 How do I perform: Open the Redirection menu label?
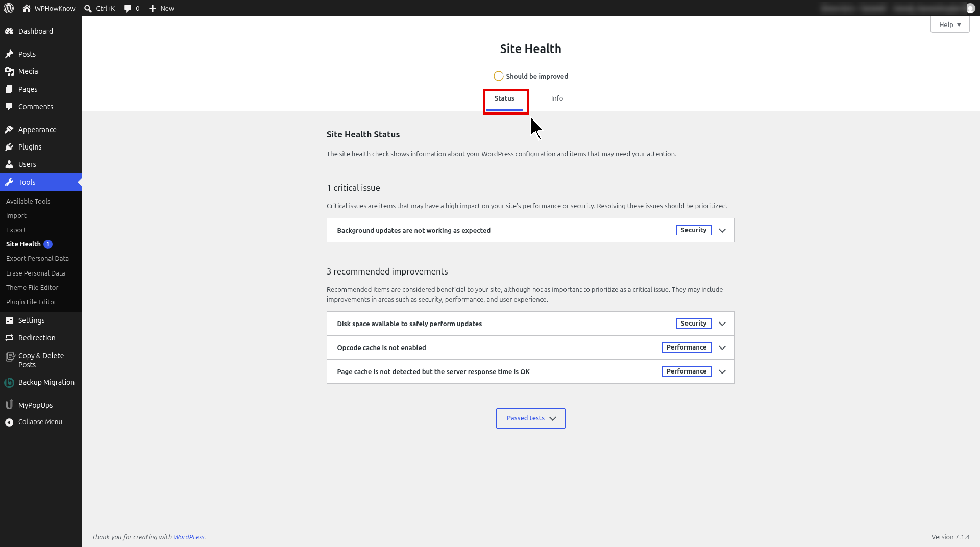coord(37,338)
